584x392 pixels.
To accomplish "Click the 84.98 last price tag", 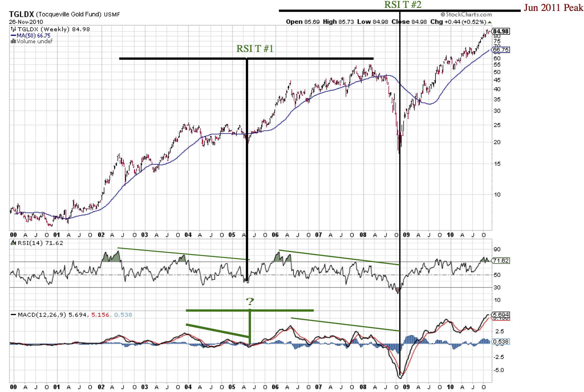I will (501, 31).
